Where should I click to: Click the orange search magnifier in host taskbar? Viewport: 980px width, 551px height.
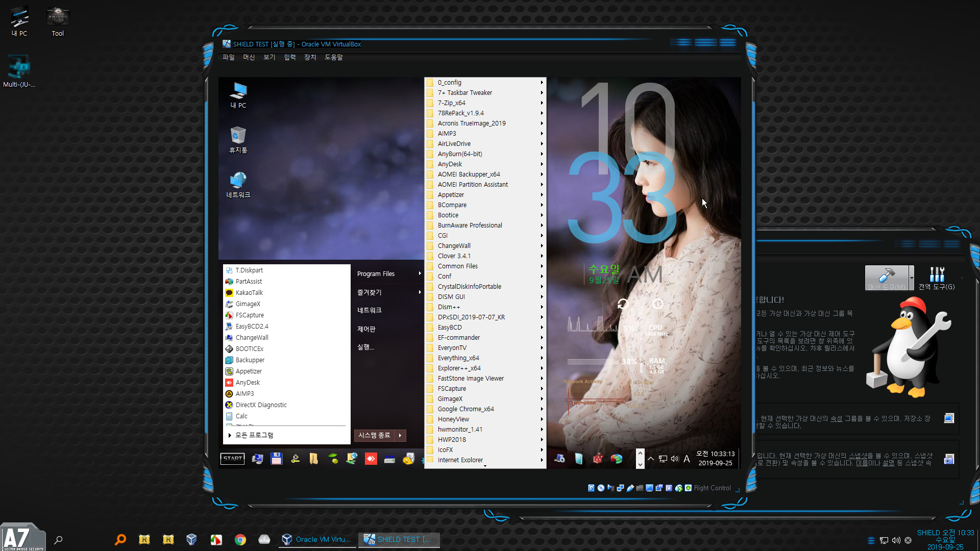pos(120,539)
